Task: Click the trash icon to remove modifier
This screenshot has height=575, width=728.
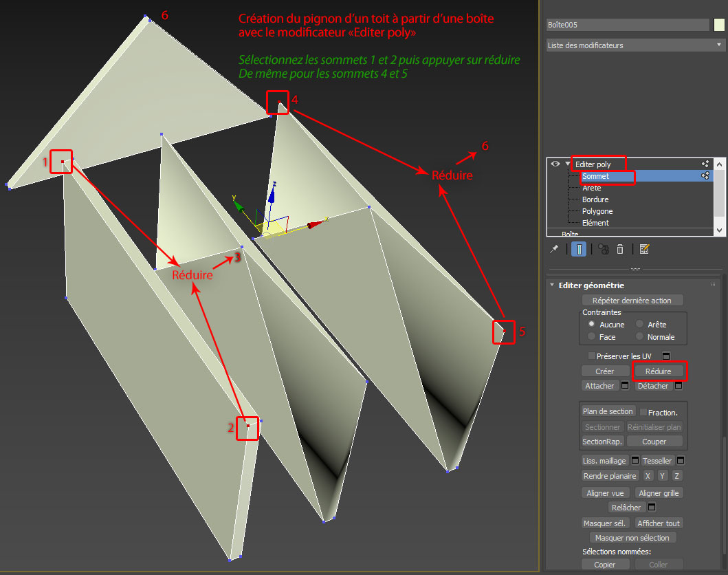Action: 620,249
